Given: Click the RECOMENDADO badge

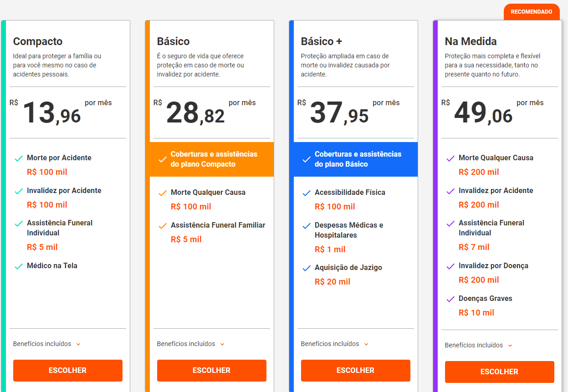Looking at the screenshot, I should (531, 12).
